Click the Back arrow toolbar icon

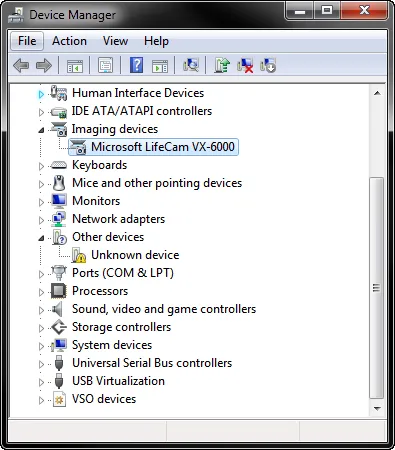point(21,65)
